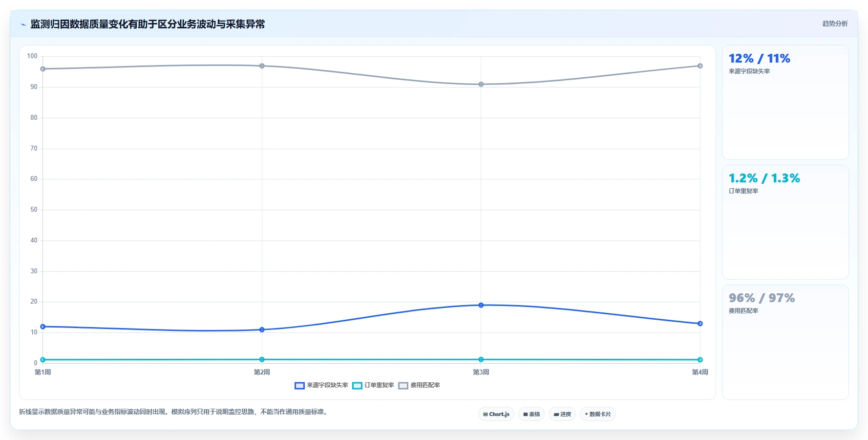Open the 96% / 97% metric card
The height and width of the screenshot is (440, 868).
(785, 342)
